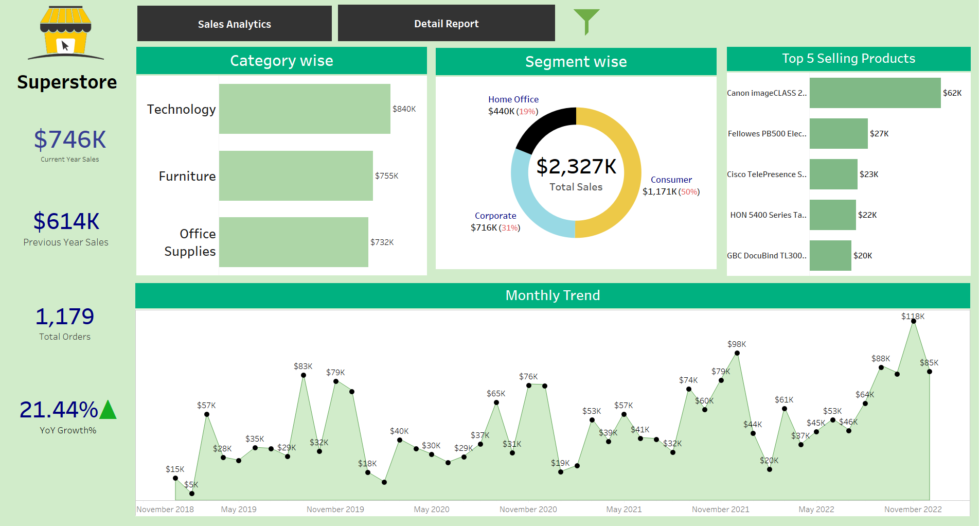Click the $83K data point on trend
The height and width of the screenshot is (526, 980).
[304, 375]
